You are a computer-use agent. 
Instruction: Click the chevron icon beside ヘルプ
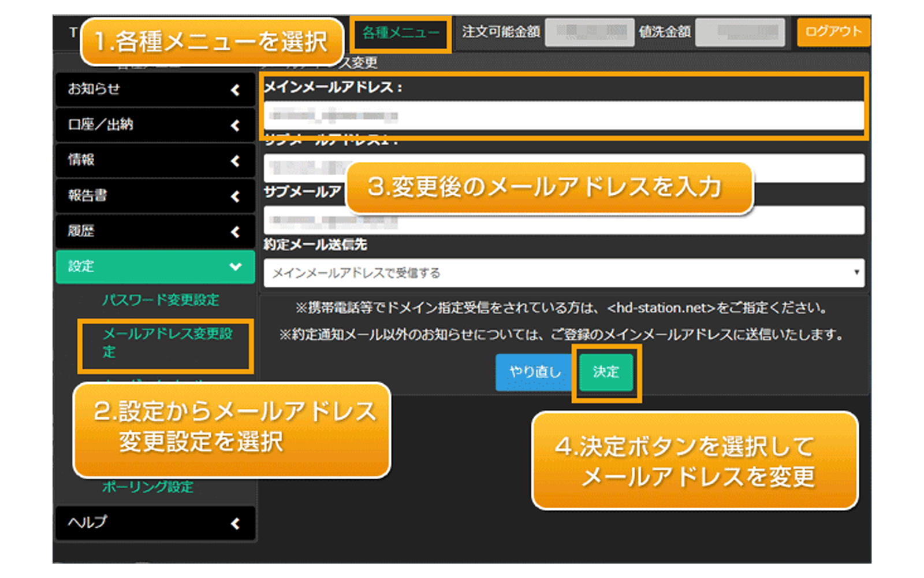pos(235,524)
